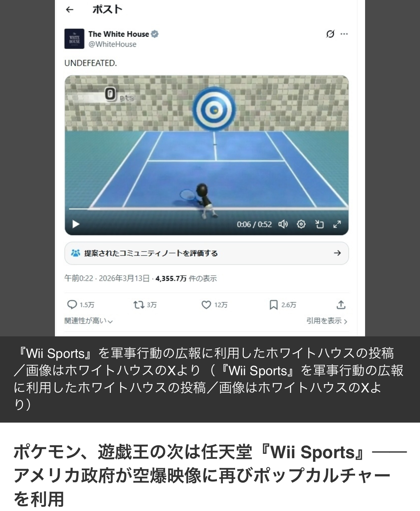
Task: Seek along the video progress bar
Action: click(206, 208)
